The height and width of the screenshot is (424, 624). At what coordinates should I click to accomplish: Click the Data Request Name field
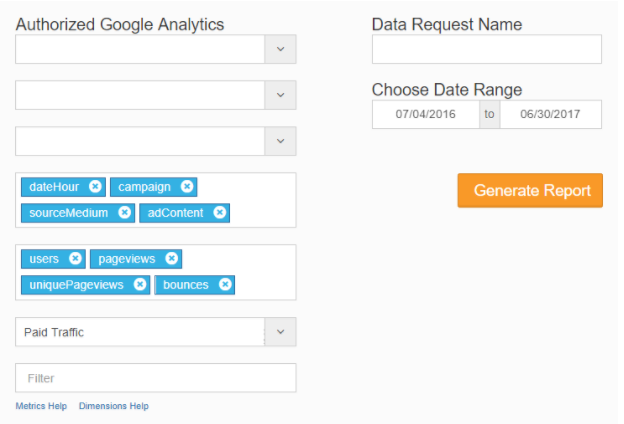[486, 49]
